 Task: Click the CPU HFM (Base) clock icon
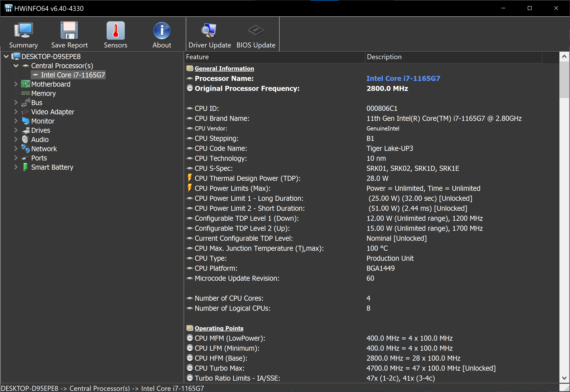coord(190,358)
